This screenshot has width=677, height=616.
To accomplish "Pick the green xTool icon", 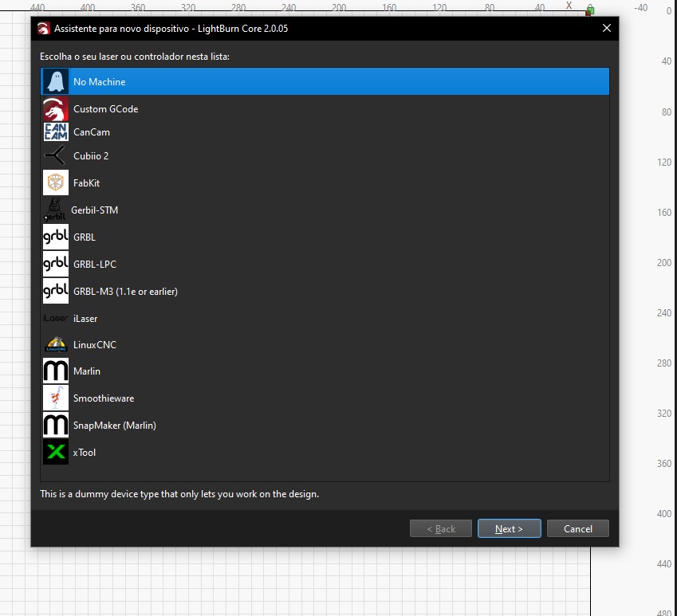I will [x=55, y=453].
